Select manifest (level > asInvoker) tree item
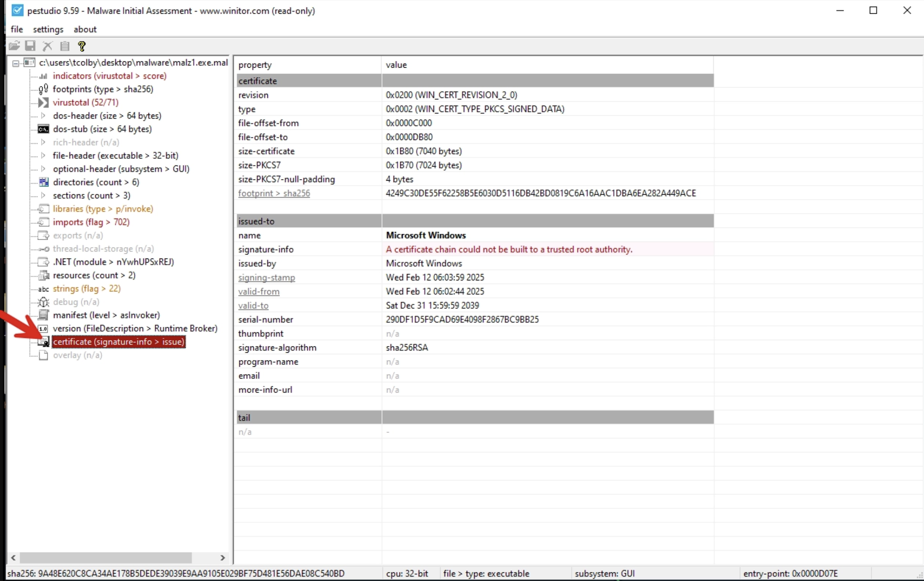The height and width of the screenshot is (581, 924). [x=106, y=315]
